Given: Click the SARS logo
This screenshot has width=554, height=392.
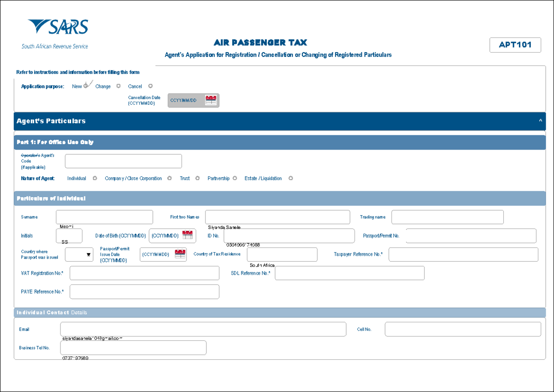Looking at the screenshot, I should tap(55, 33).
